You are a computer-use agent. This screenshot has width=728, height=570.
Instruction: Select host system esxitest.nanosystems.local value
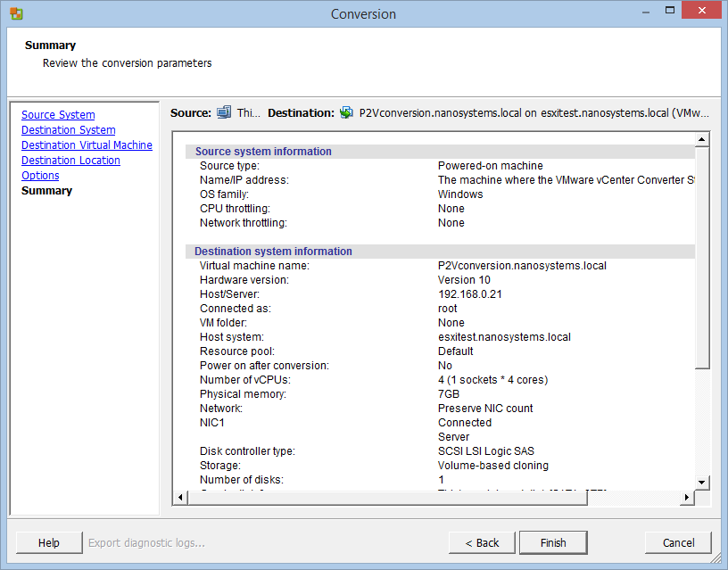504,337
